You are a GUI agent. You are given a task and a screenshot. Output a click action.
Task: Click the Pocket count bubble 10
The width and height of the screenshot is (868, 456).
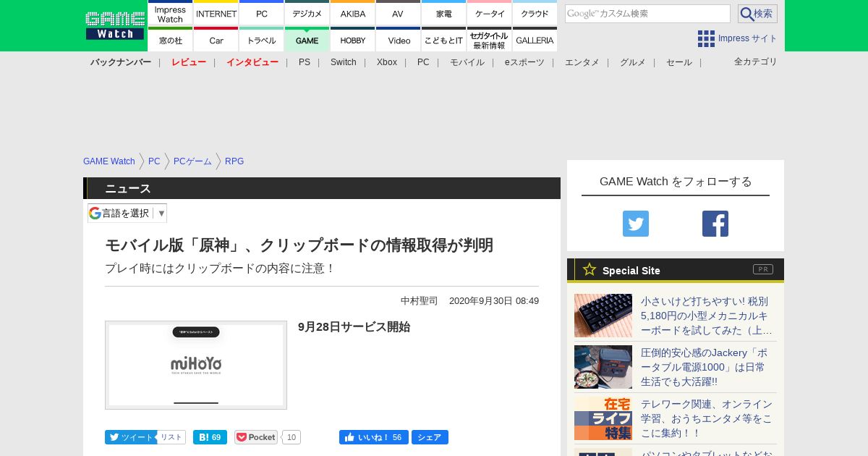point(291,437)
